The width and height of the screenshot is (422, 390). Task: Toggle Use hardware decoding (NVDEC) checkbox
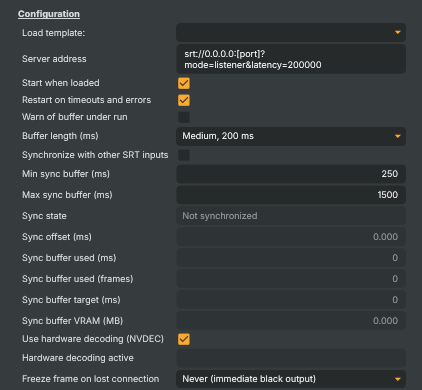pyautogui.click(x=184, y=339)
